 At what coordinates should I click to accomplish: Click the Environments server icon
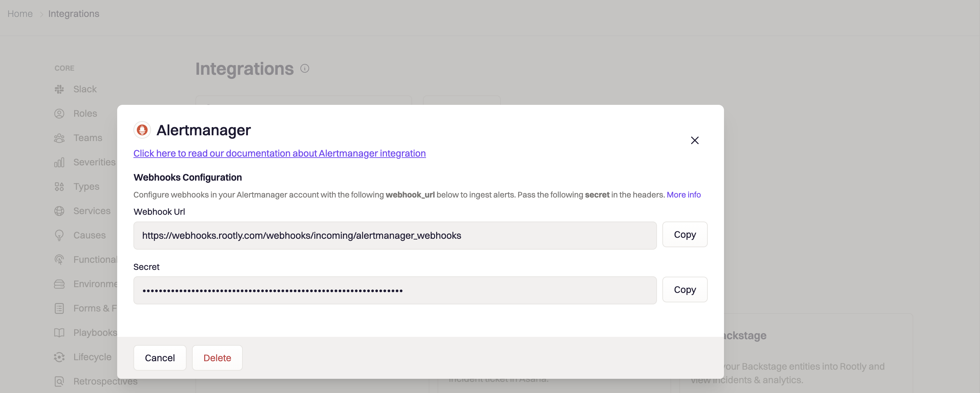[59, 284]
